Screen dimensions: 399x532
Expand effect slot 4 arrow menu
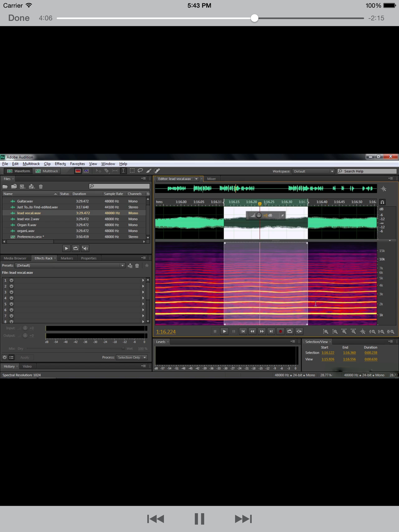(x=143, y=298)
